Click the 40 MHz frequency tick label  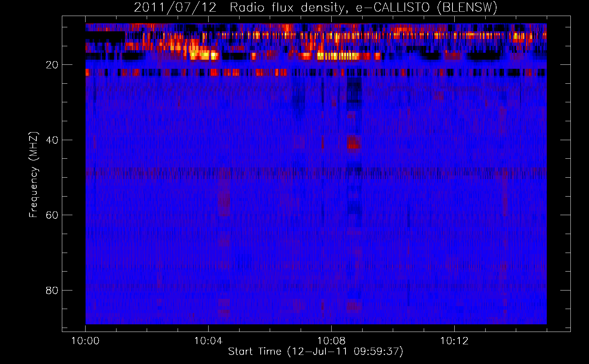(52, 140)
